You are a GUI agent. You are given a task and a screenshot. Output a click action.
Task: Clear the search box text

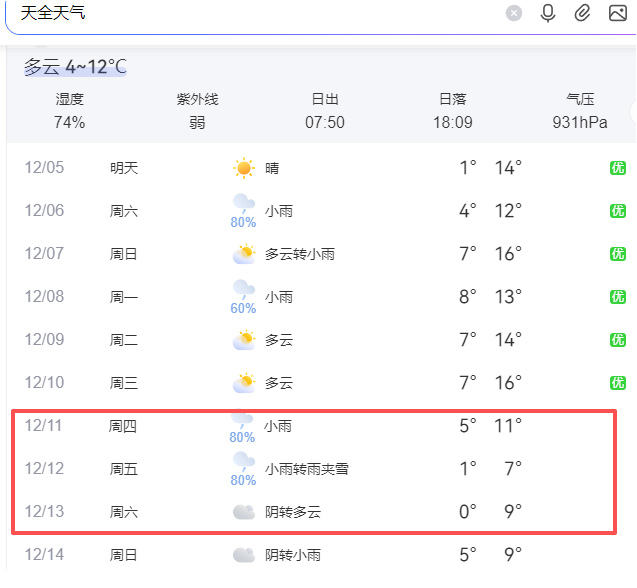[514, 13]
